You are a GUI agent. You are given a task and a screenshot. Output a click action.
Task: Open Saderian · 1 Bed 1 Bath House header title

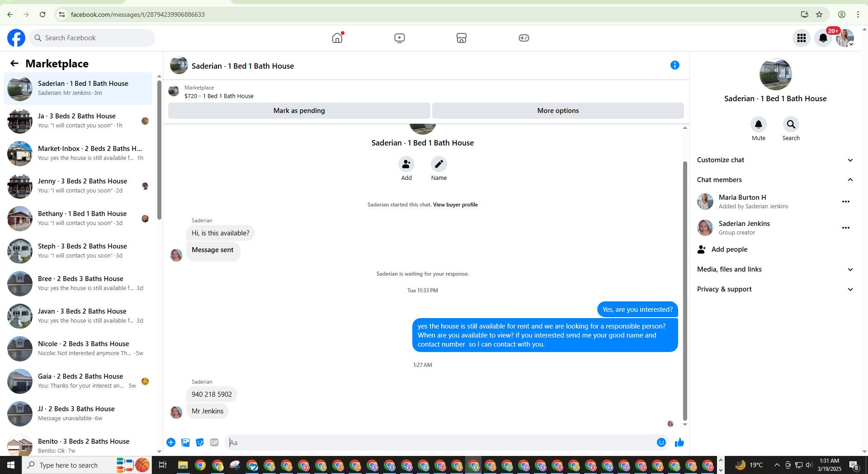pyautogui.click(x=243, y=66)
